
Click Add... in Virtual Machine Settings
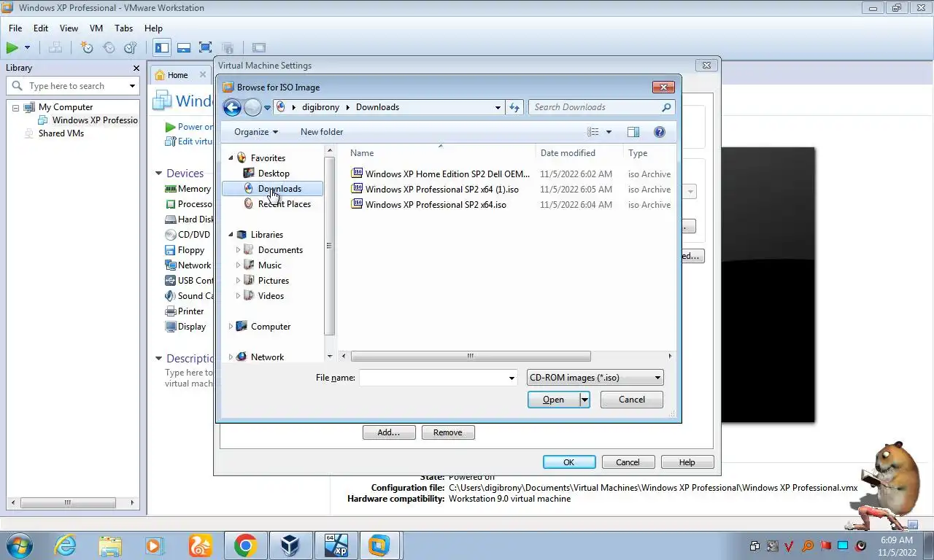(x=389, y=432)
